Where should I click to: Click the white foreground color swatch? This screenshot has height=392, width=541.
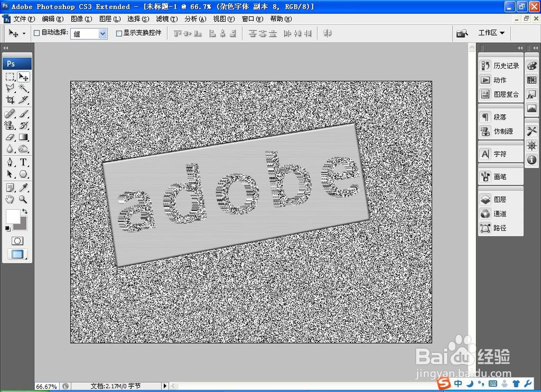coord(12,217)
